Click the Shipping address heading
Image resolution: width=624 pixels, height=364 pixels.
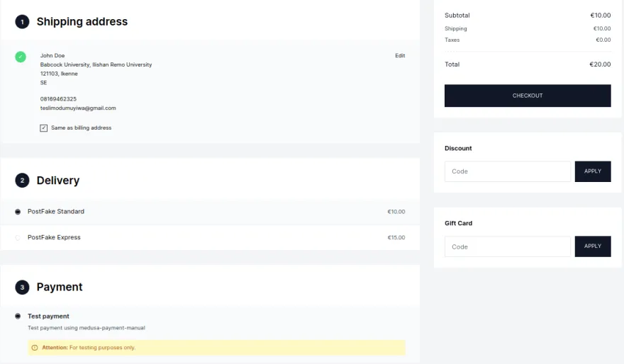coord(82,22)
